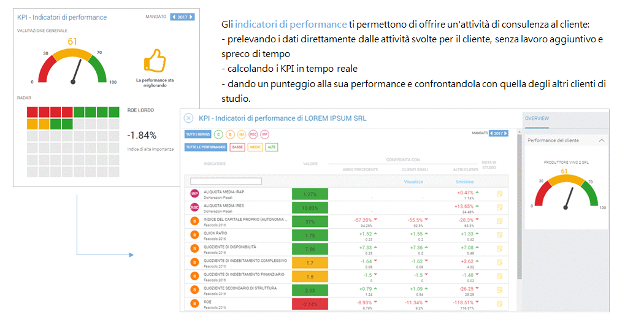Open study note for Indice del Capitale Proprio
Image resolution: width=644 pixels, height=319 pixels.
tap(500, 221)
